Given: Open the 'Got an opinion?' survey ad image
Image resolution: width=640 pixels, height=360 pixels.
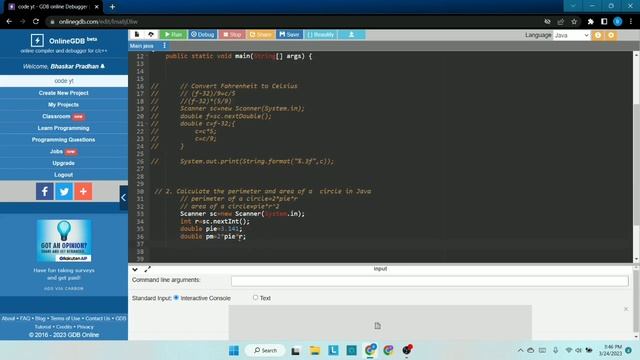Looking at the screenshot, I should 64,241.
